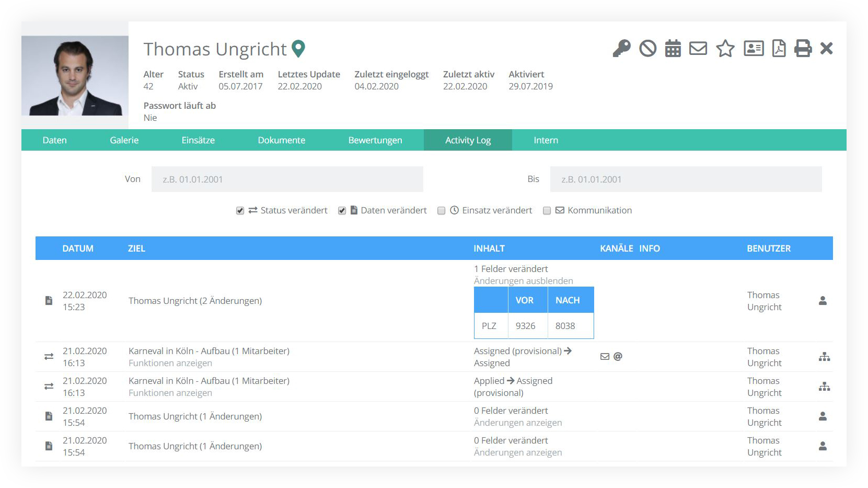Click the envelope email icon in header

coord(698,49)
